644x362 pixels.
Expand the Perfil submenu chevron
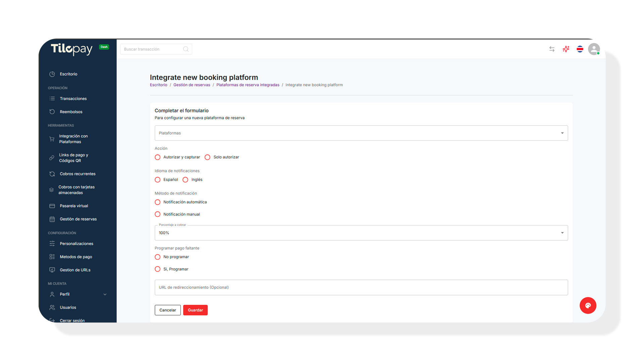click(105, 294)
